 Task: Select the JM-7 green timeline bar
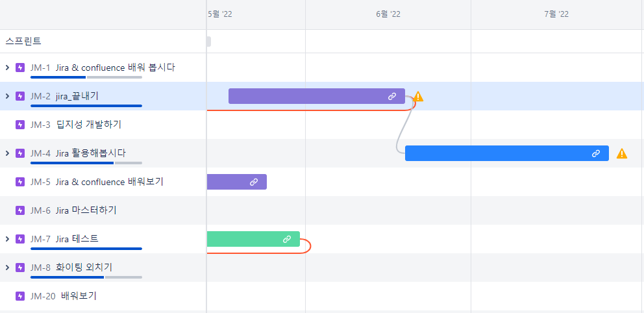pos(253,239)
